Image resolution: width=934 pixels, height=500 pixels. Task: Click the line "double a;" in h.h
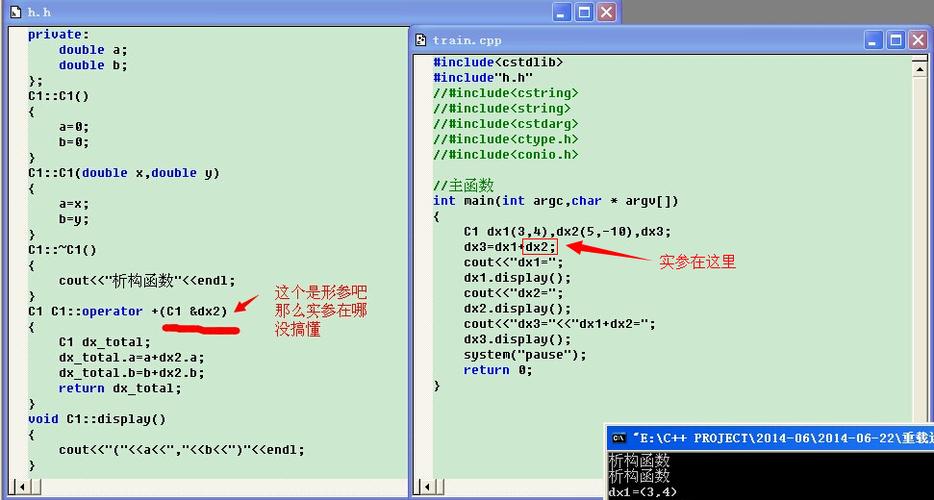tap(93, 50)
